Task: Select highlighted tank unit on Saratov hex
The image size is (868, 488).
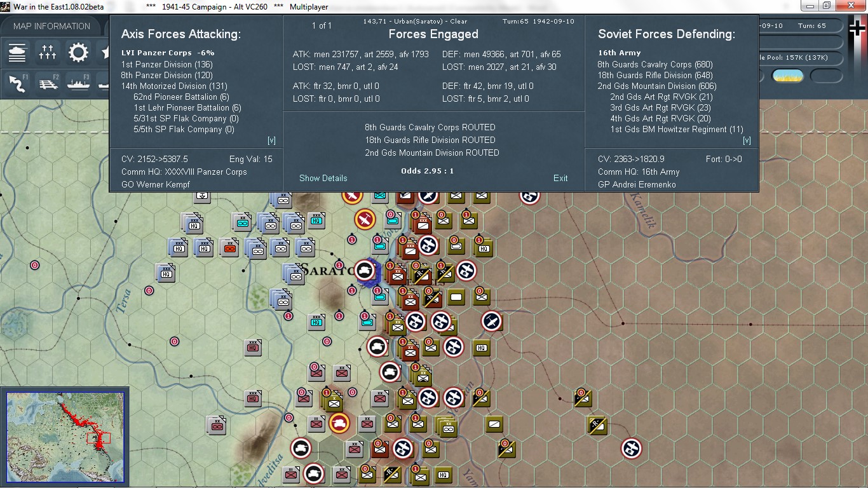Action: [x=365, y=270]
